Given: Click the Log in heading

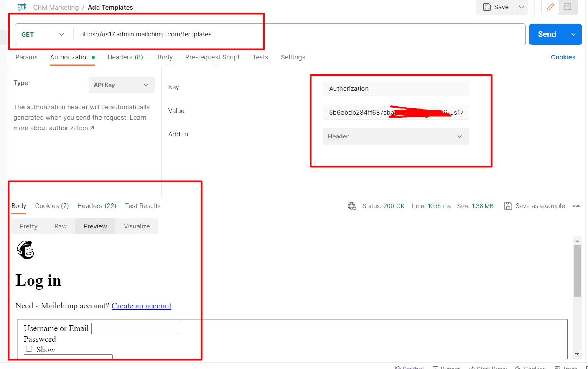Looking at the screenshot, I should pos(38,280).
